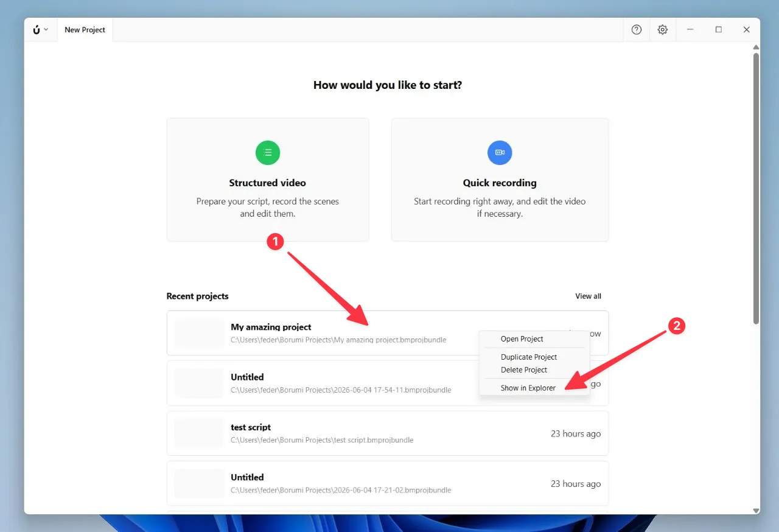
Task: Click the vertical scrollbar thumb
Action: tap(756, 189)
